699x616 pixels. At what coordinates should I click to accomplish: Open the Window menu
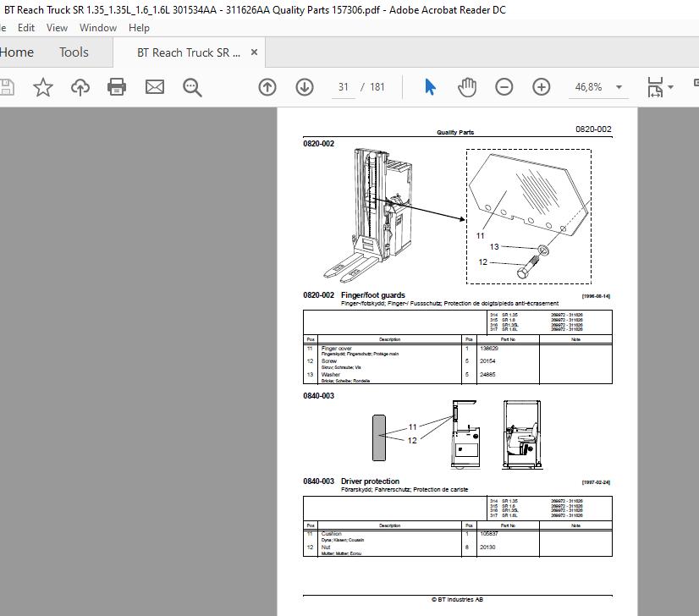[98, 28]
